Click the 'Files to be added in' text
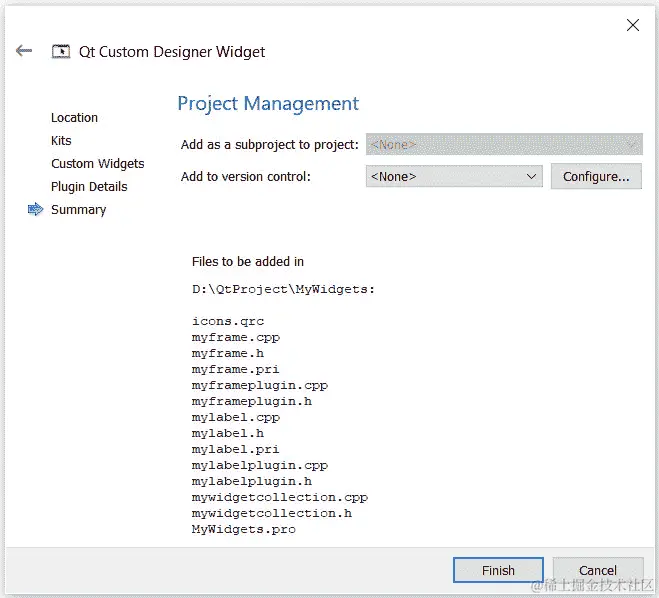Screen dimensions: 659x598 tap(248, 261)
